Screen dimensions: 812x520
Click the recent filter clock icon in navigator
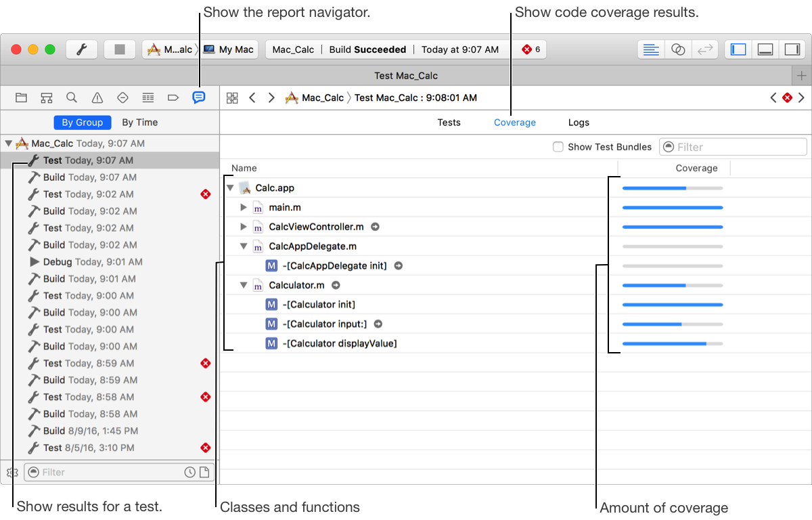click(x=189, y=472)
